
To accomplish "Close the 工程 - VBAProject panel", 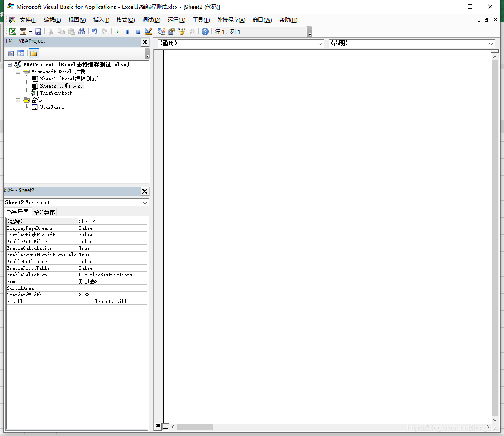I will pos(145,42).
